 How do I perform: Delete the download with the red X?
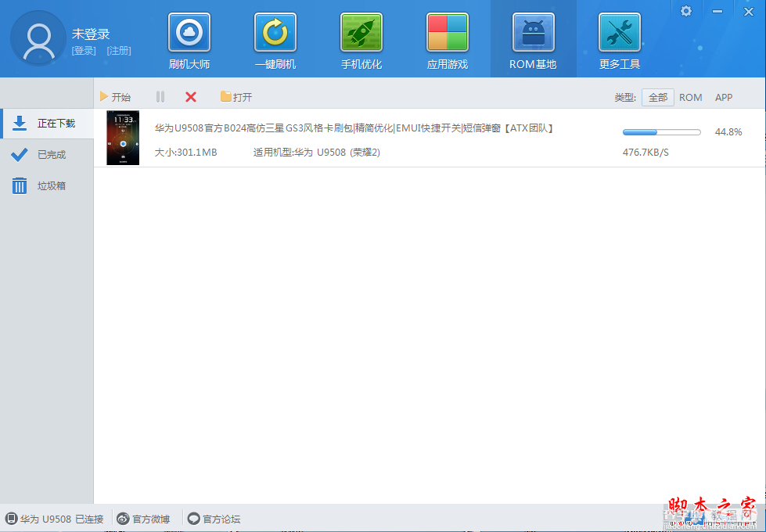tap(191, 97)
